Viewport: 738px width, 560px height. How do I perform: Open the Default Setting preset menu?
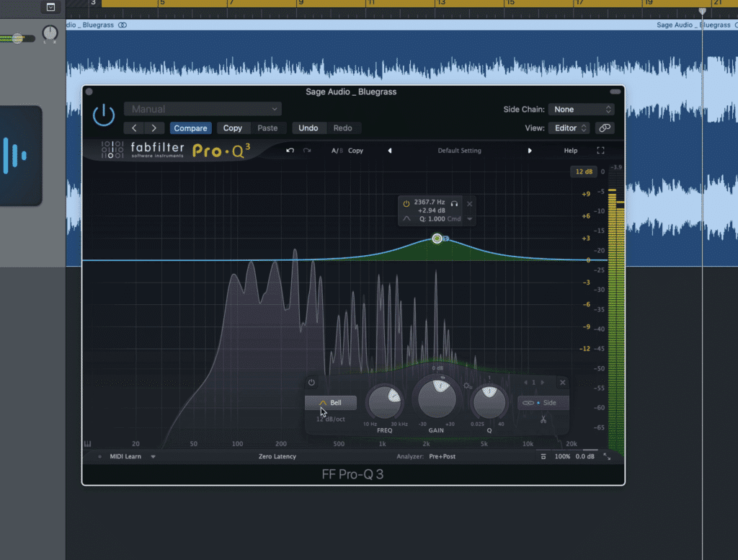click(459, 151)
